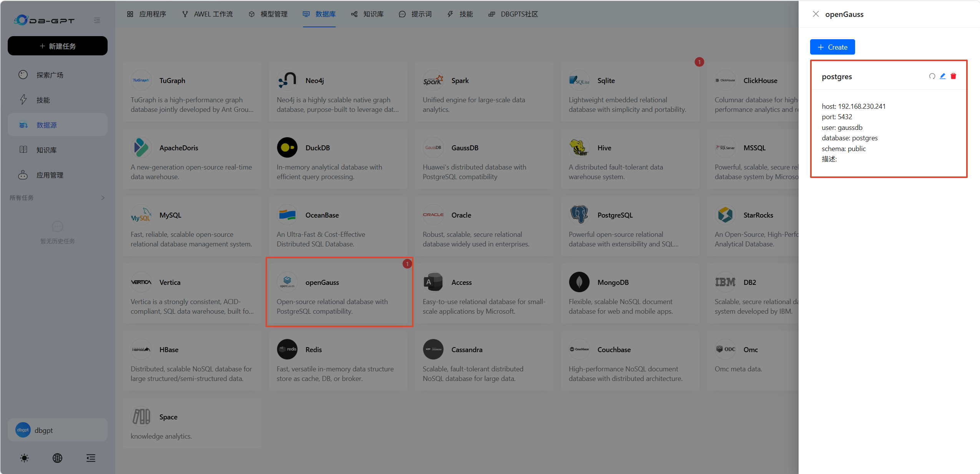980x474 pixels.
Task: Click the blue edit pencil icon
Action: pos(943,76)
